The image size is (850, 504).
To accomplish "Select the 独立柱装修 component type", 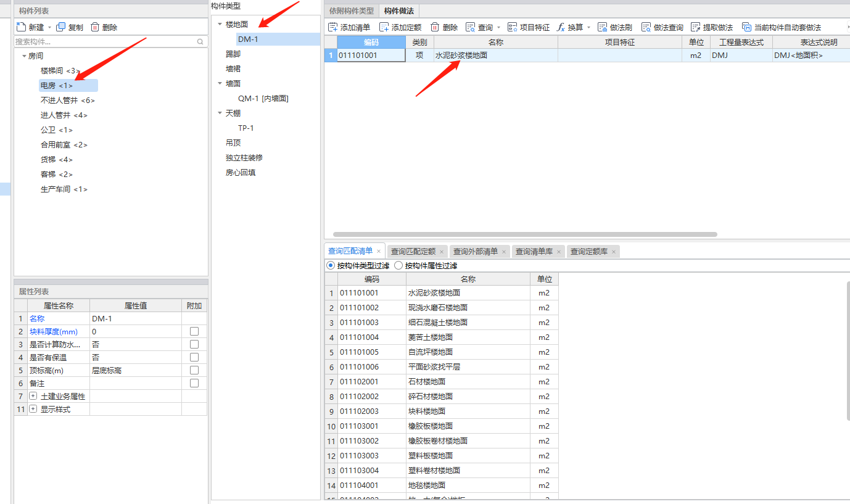I will click(x=244, y=158).
